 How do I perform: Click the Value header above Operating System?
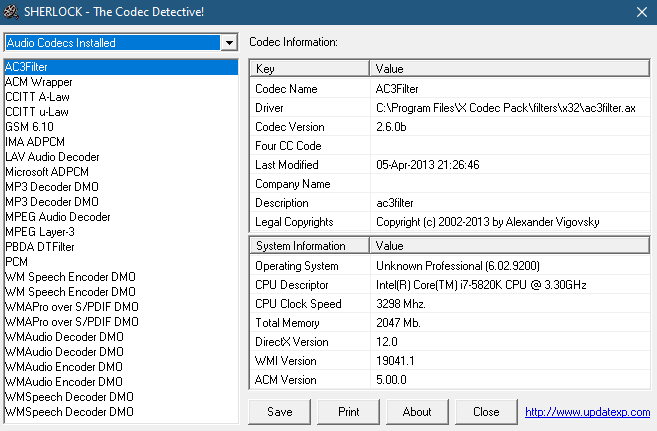click(510, 246)
